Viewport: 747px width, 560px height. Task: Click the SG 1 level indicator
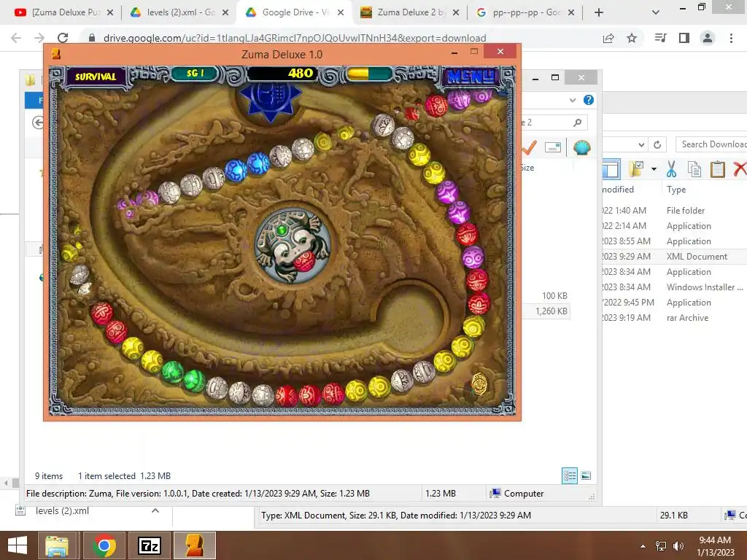[x=196, y=74]
